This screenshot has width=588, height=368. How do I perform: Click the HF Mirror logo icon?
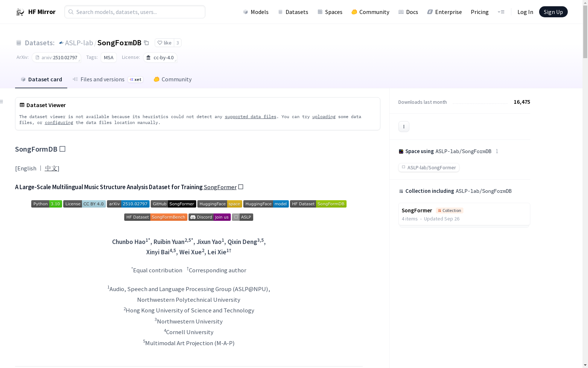coord(20,12)
